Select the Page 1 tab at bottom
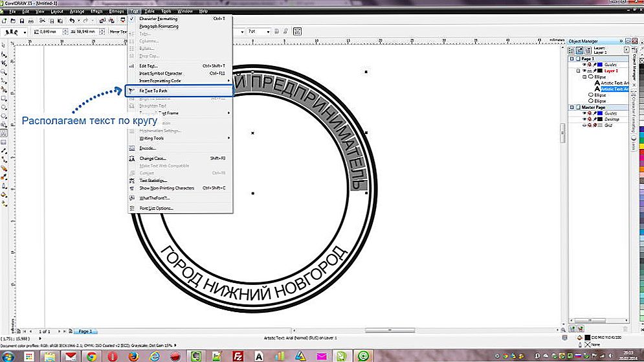The width and height of the screenshot is (644, 362). 85,331
